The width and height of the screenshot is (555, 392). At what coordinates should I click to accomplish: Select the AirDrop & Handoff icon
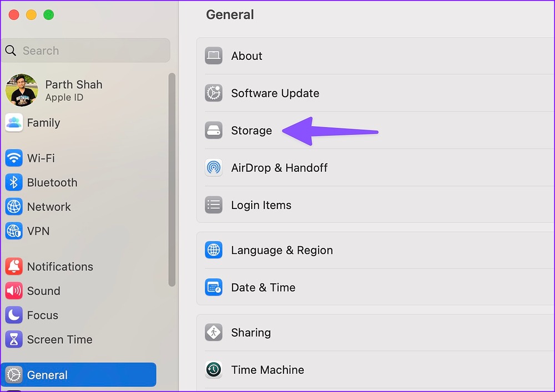point(214,167)
